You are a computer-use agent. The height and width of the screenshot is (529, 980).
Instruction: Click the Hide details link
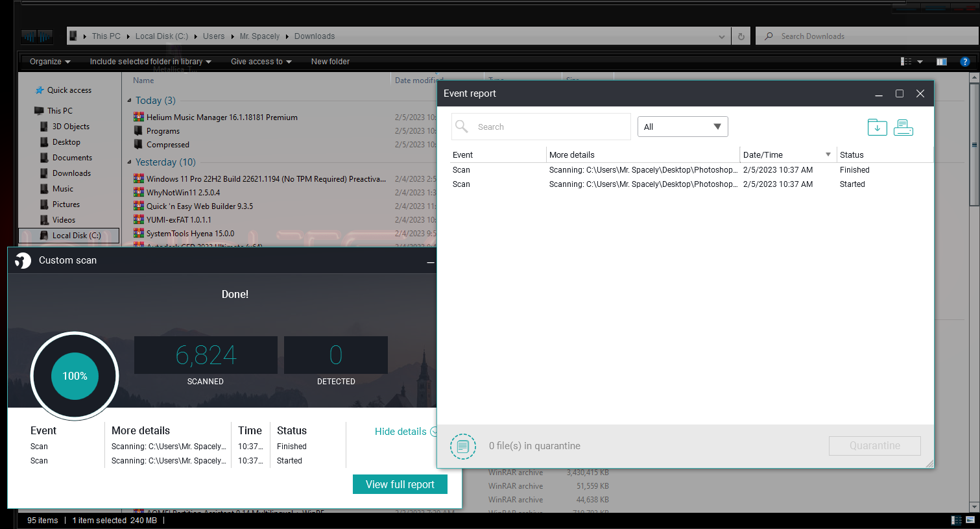tap(401, 432)
